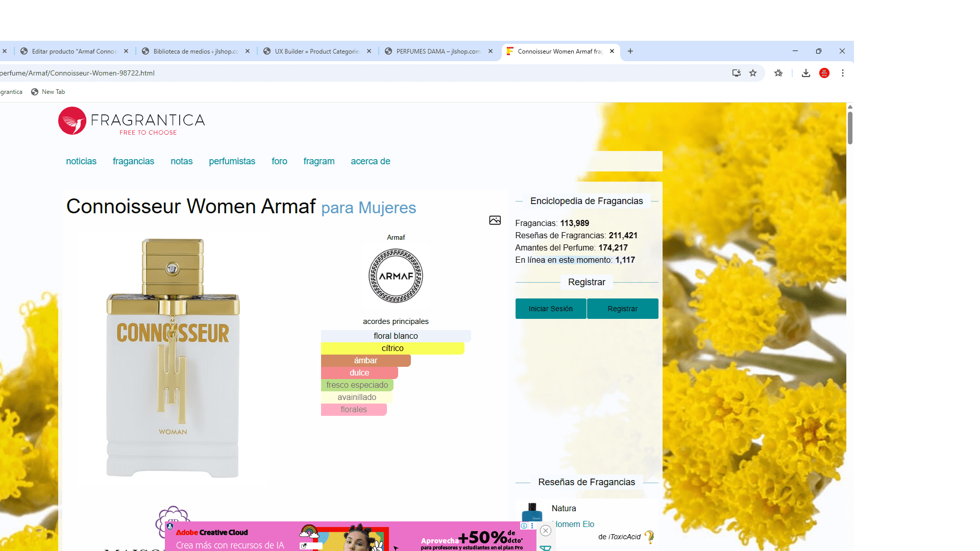Select the ámbar accord bar
Viewport: 980px width, 551px height.
click(365, 361)
